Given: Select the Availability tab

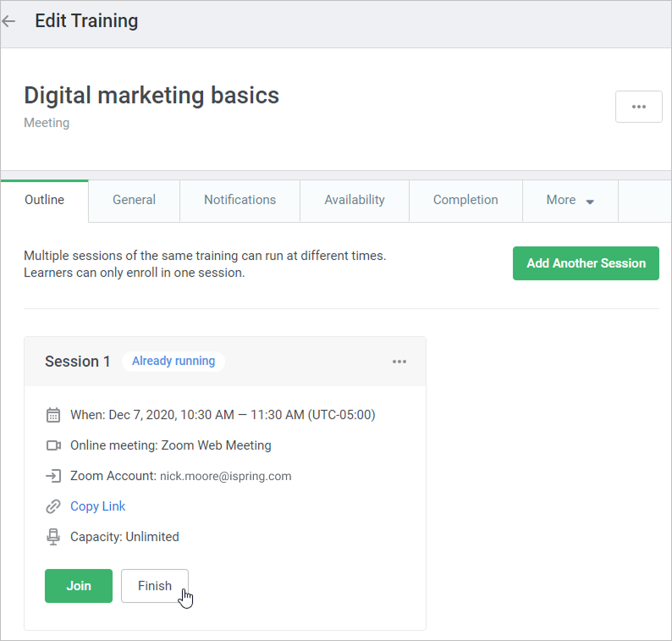Looking at the screenshot, I should pyautogui.click(x=355, y=201).
